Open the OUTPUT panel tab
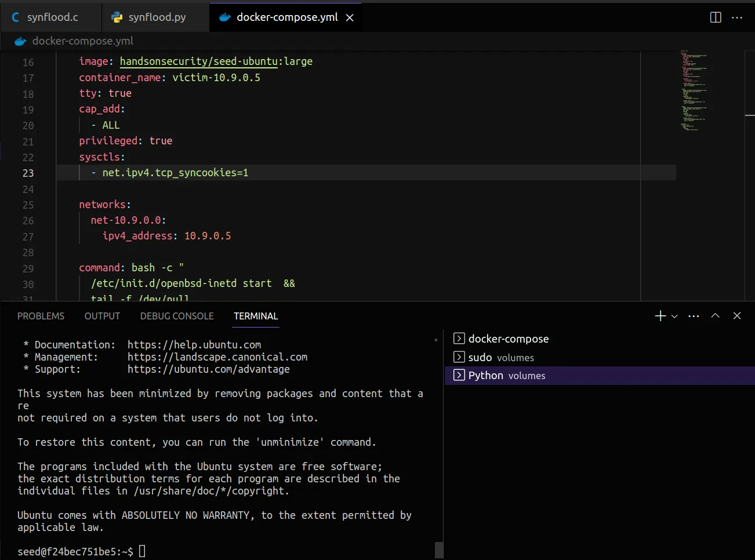 click(x=102, y=316)
